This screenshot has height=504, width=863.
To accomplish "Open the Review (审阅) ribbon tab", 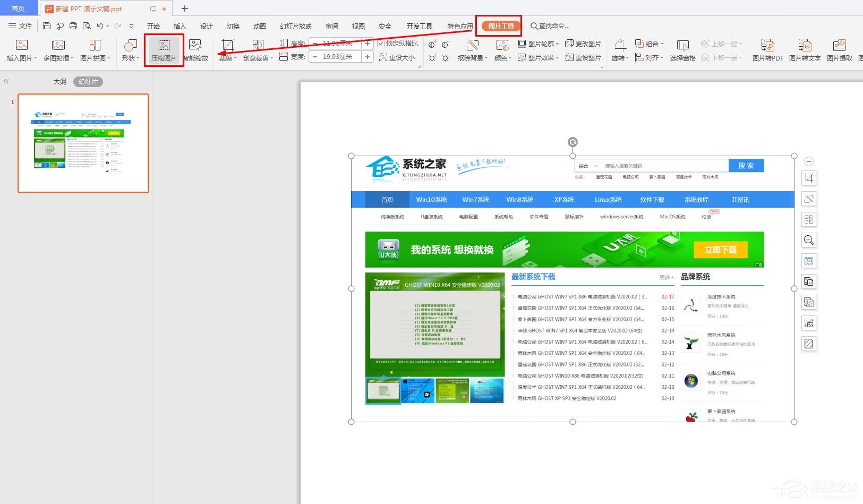I will [x=332, y=26].
